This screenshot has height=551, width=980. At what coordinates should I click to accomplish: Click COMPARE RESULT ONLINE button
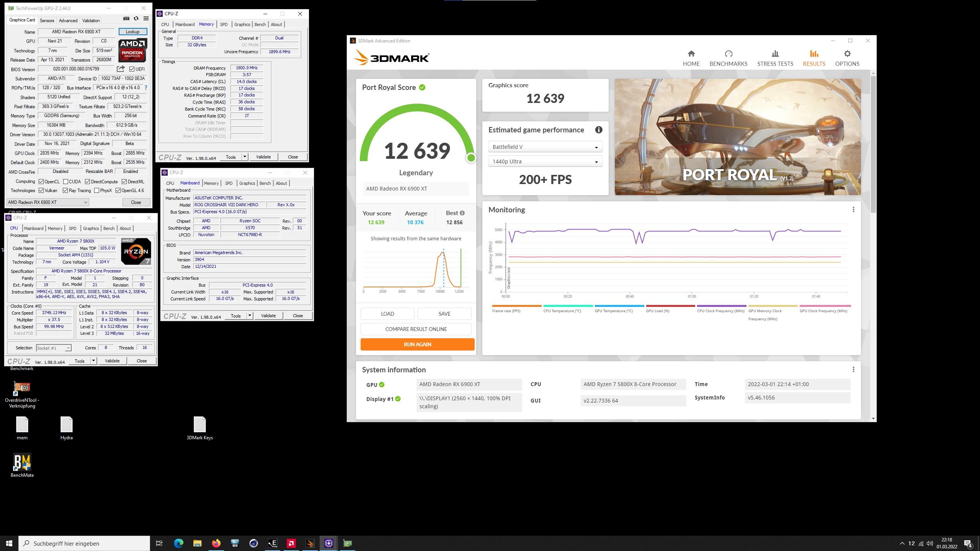(x=416, y=329)
